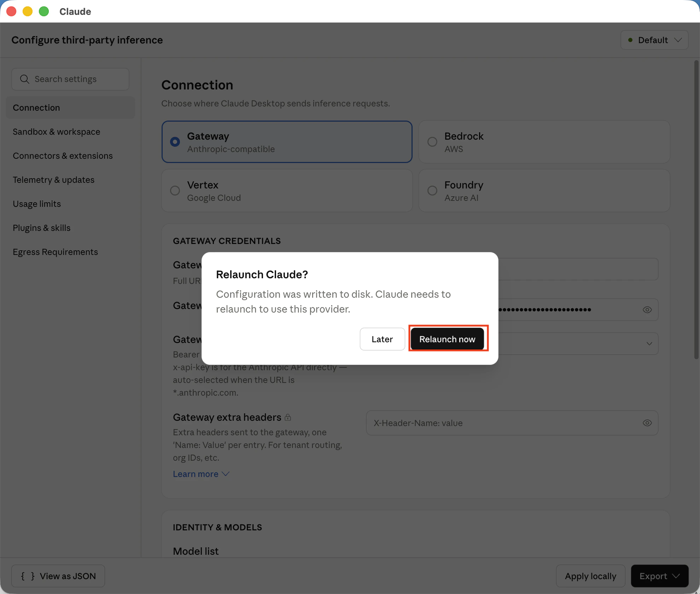Expand the Learn more link
Image resolution: width=700 pixels, height=594 pixels.
pyautogui.click(x=201, y=474)
